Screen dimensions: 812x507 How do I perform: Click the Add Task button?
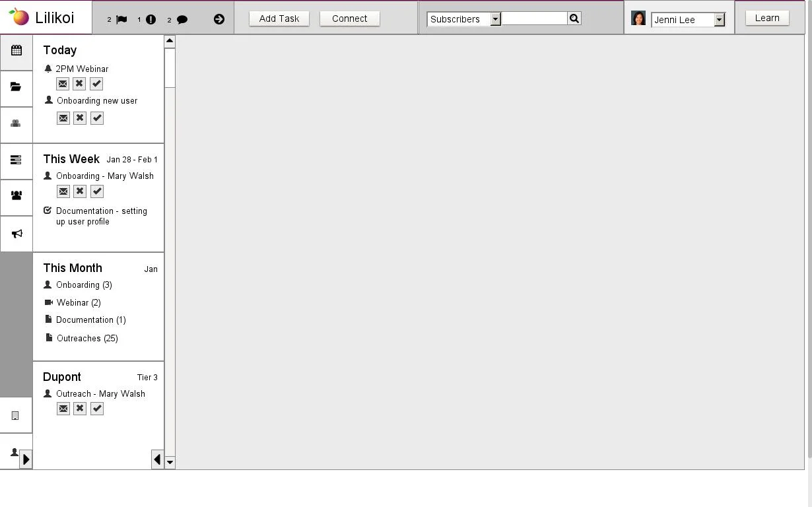click(x=279, y=18)
